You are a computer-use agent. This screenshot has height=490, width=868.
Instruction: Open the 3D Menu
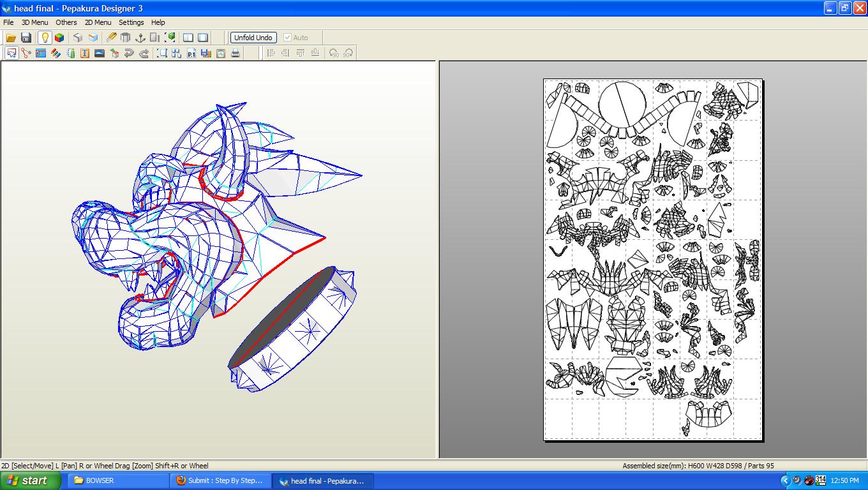click(35, 22)
